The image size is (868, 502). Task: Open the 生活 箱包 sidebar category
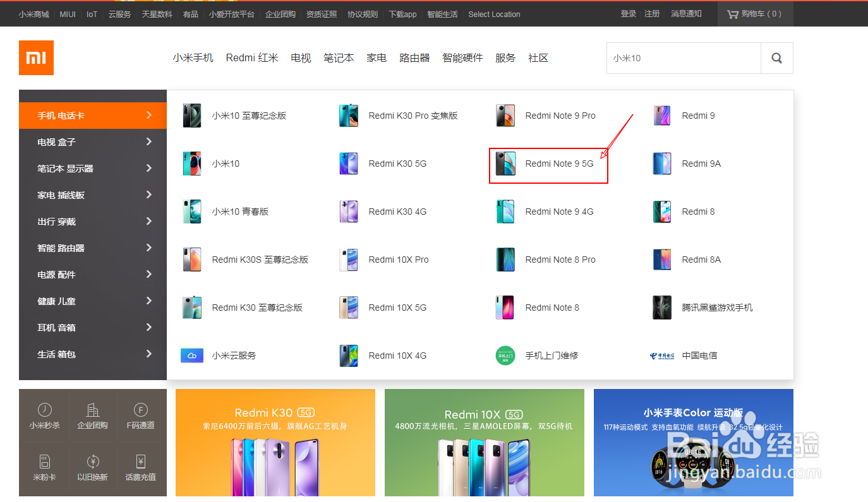93,354
